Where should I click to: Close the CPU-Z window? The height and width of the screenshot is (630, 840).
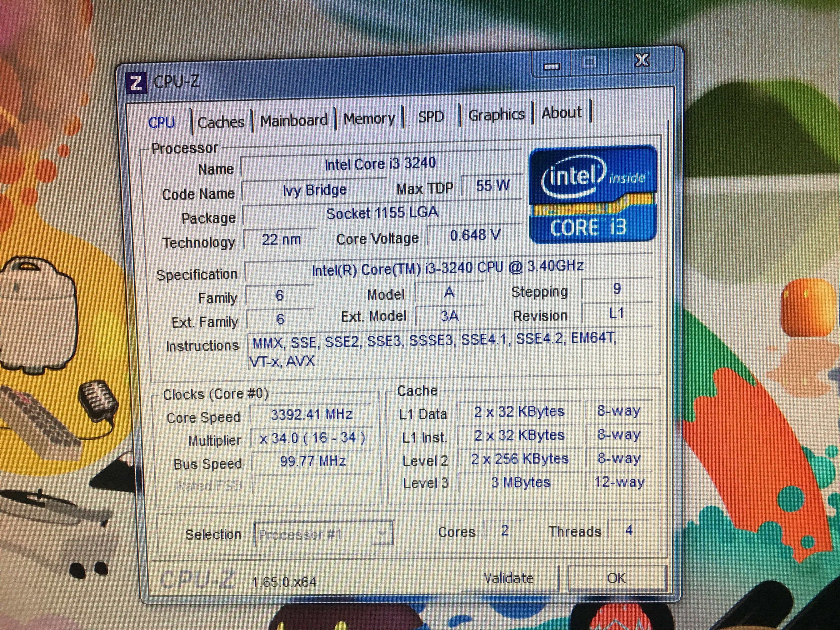[641, 61]
